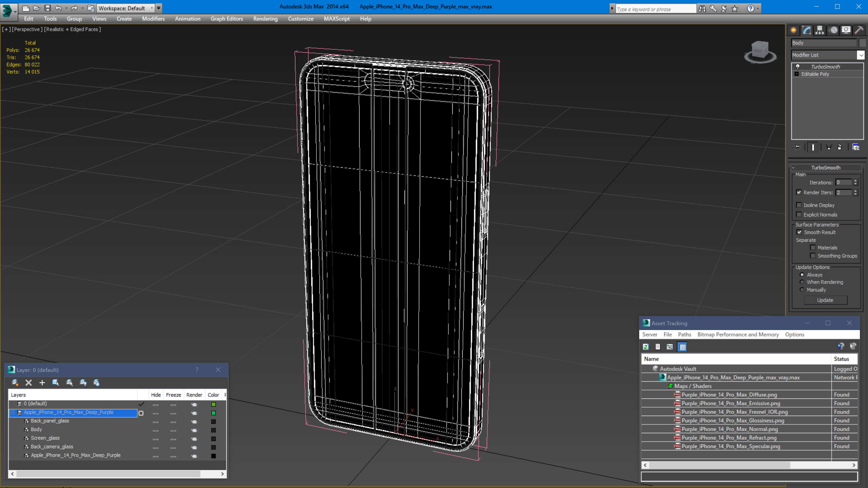Click Select Highlighted Objects and Layers icon
Viewport: 868px width, 488px height.
55,383
